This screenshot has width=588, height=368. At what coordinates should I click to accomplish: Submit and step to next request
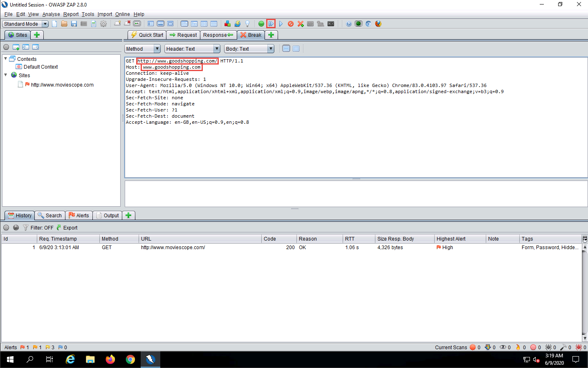point(271,24)
